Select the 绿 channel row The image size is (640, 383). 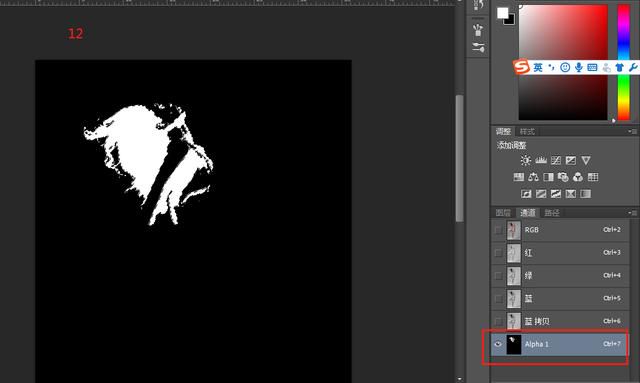tap(560, 276)
